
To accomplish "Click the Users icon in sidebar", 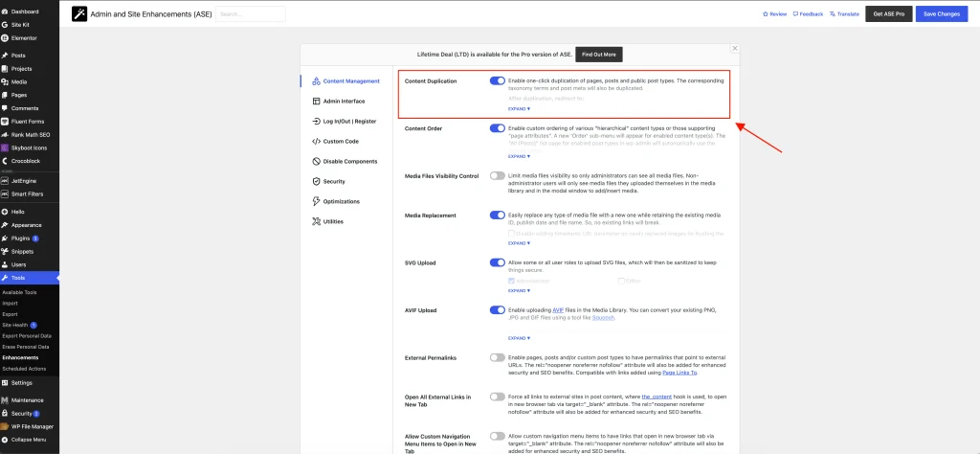I will 5,264.
